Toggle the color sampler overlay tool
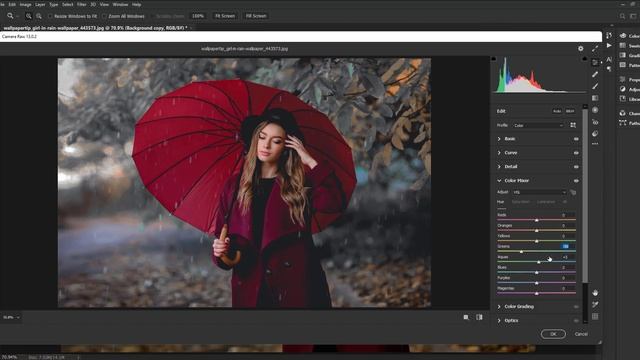640x360 pixels. click(x=595, y=304)
